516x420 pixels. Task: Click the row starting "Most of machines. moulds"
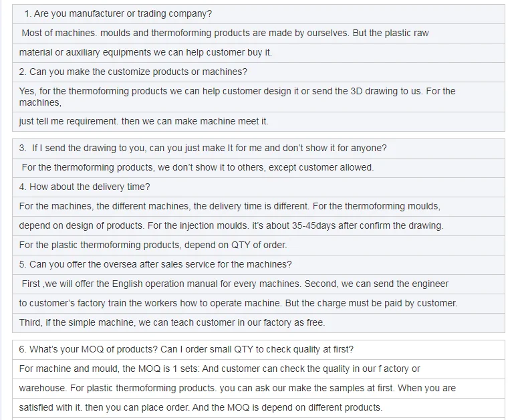pyautogui.click(x=225, y=33)
